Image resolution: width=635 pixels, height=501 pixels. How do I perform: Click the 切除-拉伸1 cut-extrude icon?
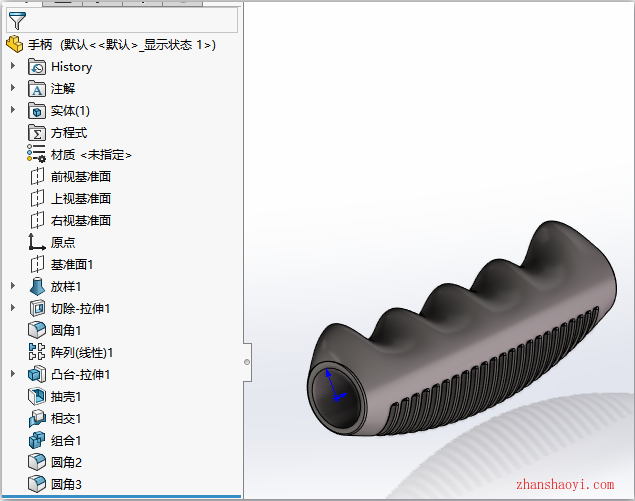coord(37,309)
